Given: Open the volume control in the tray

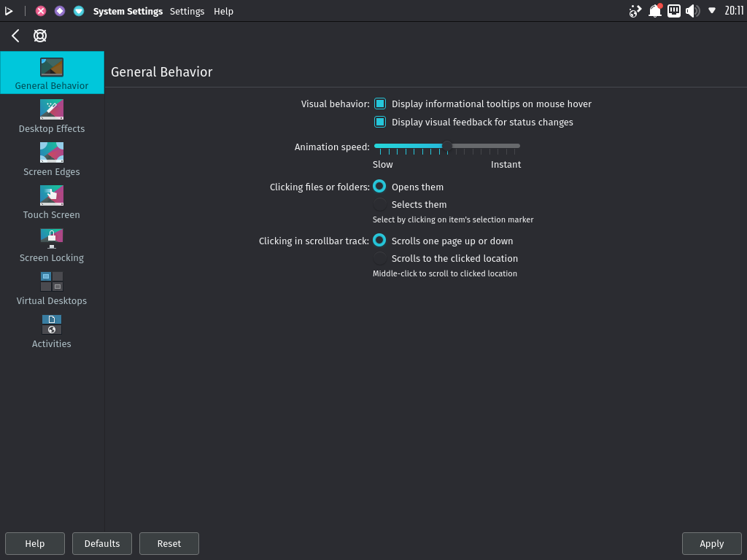Looking at the screenshot, I should click(x=692, y=11).
